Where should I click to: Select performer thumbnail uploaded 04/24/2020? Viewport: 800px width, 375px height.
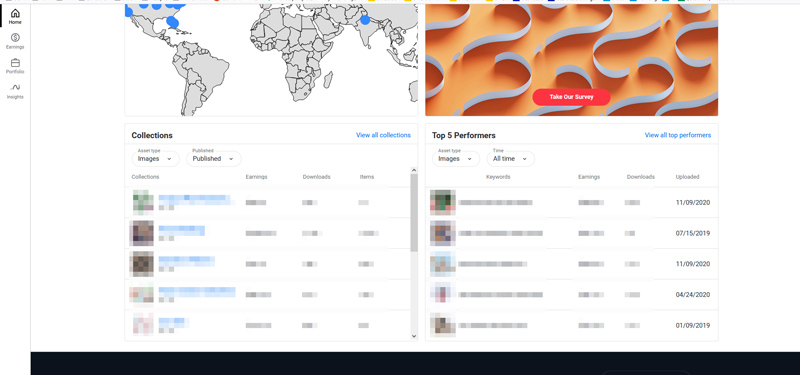(x=442, y=294)
